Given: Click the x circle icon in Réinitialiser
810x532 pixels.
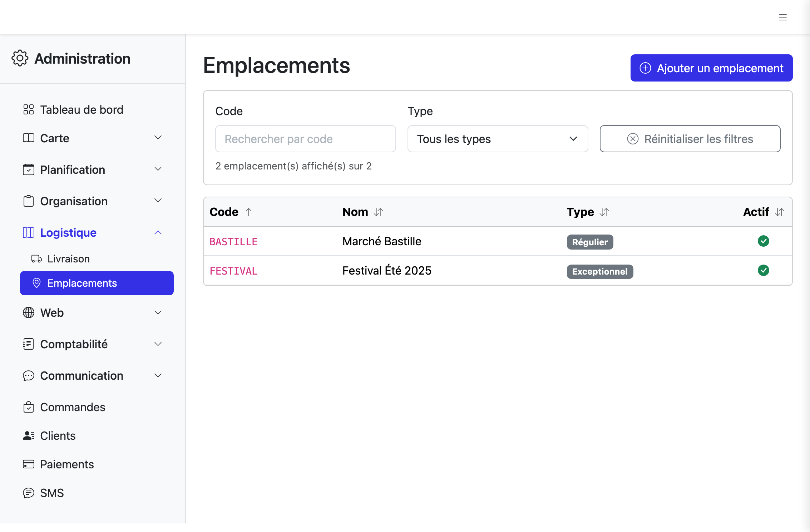Looking at the screenshot, I should point(633,139).
